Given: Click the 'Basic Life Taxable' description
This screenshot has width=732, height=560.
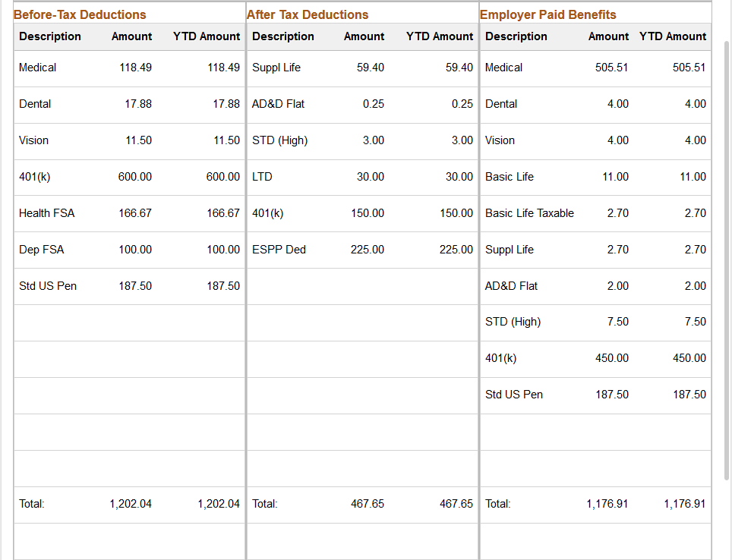Looking at the screenshot, I should [x=529, y=213].
